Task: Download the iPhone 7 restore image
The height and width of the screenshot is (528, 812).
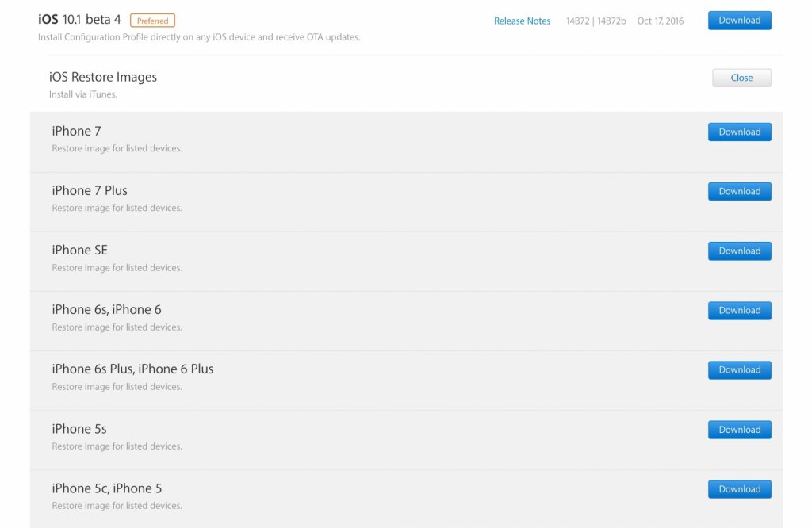Action: 739,132
